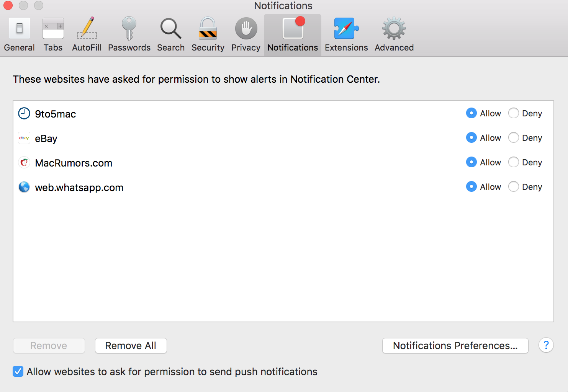Switch to the Tabs tab label
Viewport: 568px width, 392px height.
point(53,47)
